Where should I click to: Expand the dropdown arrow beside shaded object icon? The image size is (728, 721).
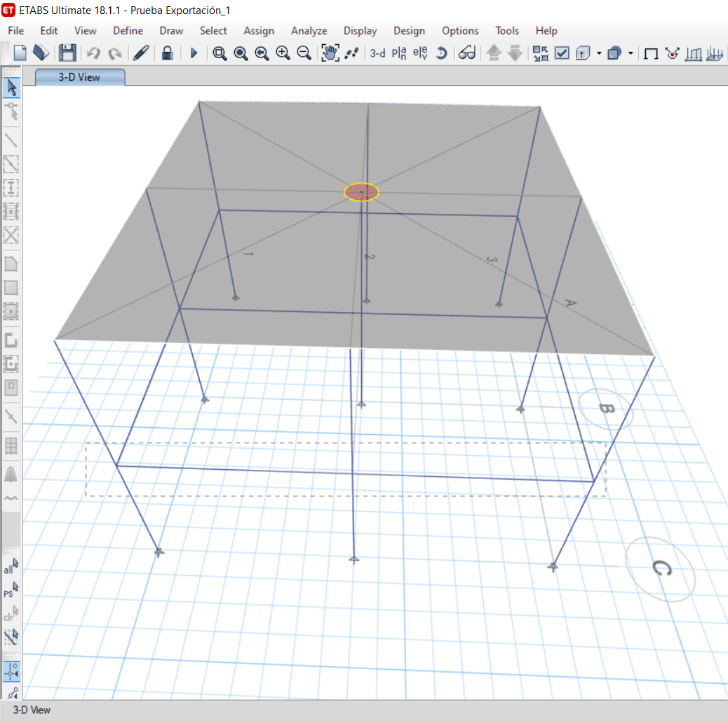(x=631, y=53)
